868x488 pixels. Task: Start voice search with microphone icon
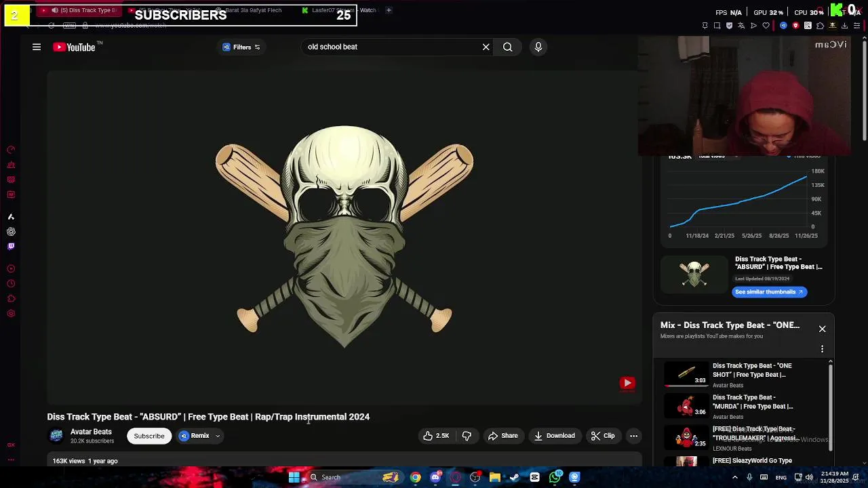(538, 47)
